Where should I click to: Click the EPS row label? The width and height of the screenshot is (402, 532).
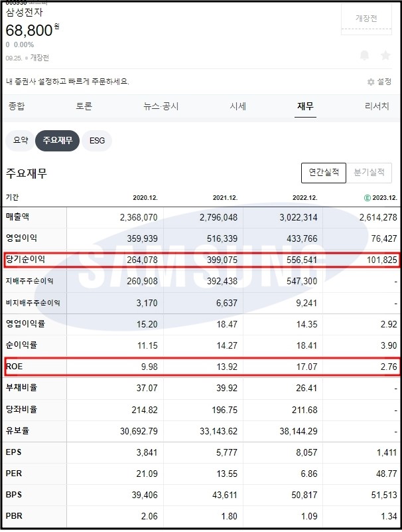point(13,452)
